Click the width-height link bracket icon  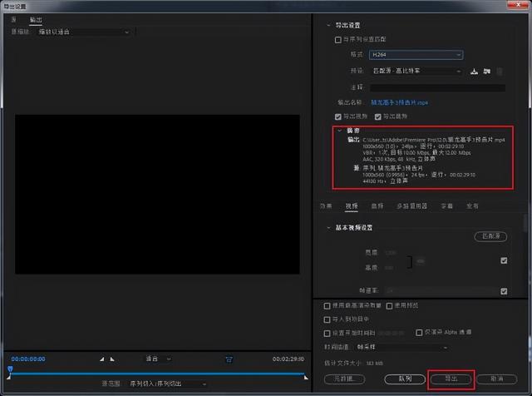coord(410,262)
